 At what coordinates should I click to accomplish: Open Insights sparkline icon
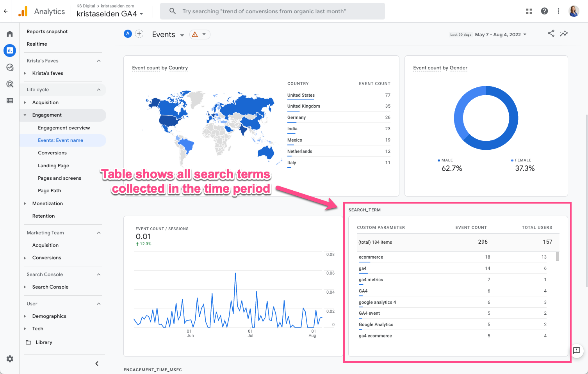point(564,34)
